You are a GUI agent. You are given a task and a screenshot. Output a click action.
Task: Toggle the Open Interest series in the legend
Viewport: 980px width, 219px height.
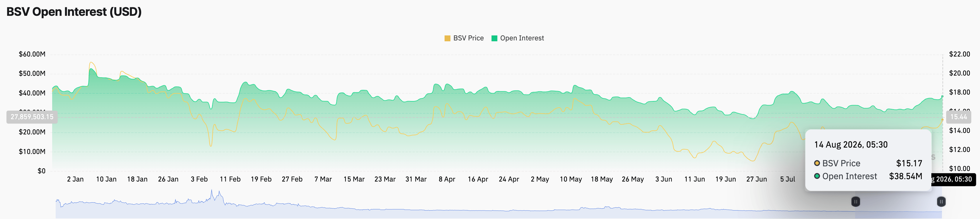pos(518,38)
